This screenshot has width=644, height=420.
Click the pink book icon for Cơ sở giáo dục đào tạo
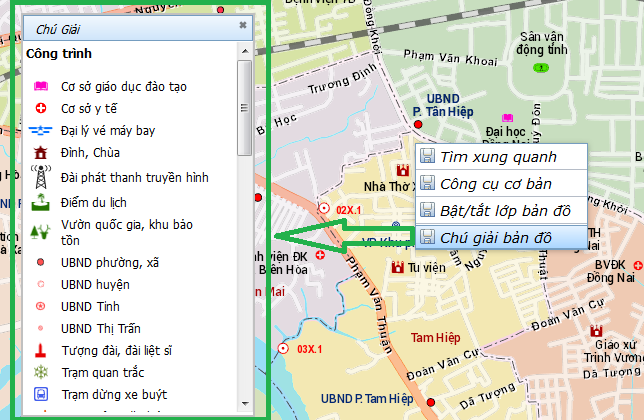[41, 86]
